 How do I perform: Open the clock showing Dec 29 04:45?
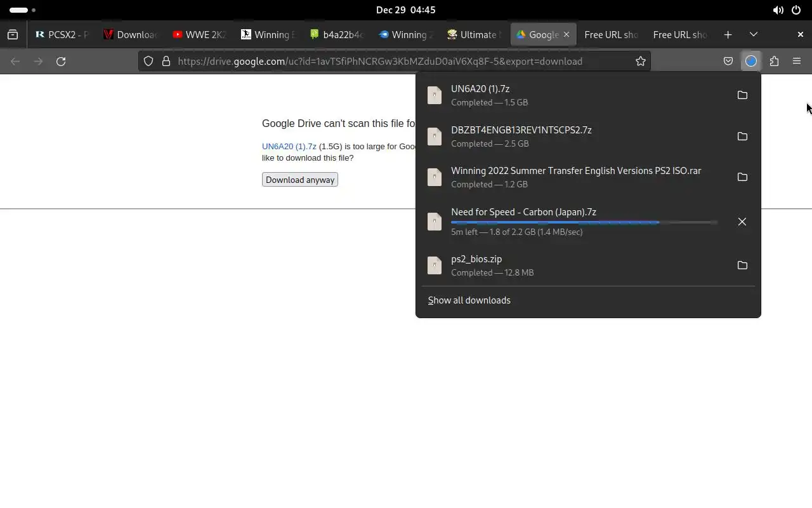click(406, 10)
